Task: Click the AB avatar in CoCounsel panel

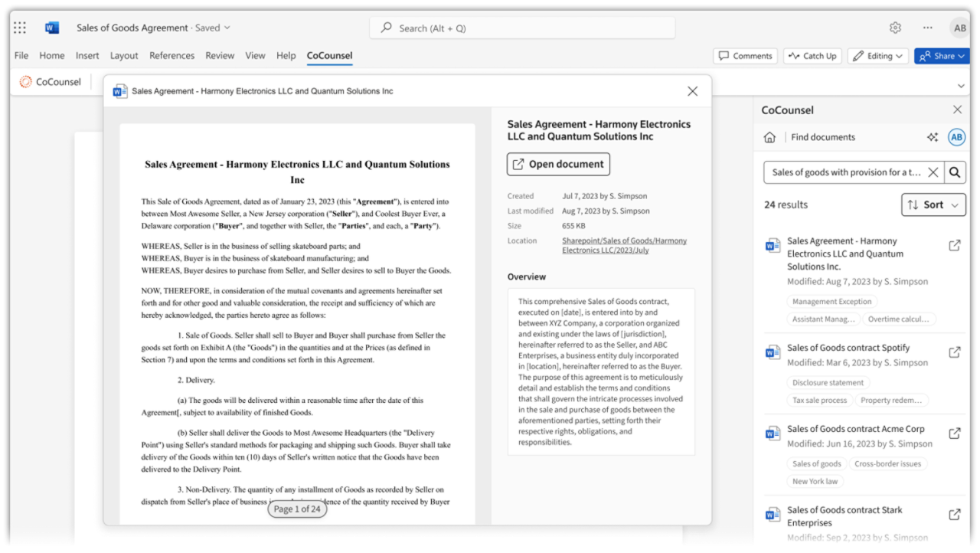Action: coord(956,137)
